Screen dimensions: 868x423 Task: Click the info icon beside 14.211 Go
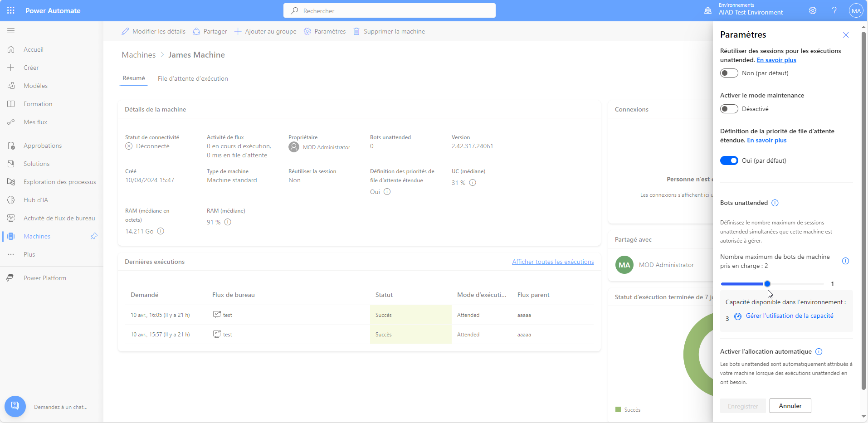coord(161,231)
